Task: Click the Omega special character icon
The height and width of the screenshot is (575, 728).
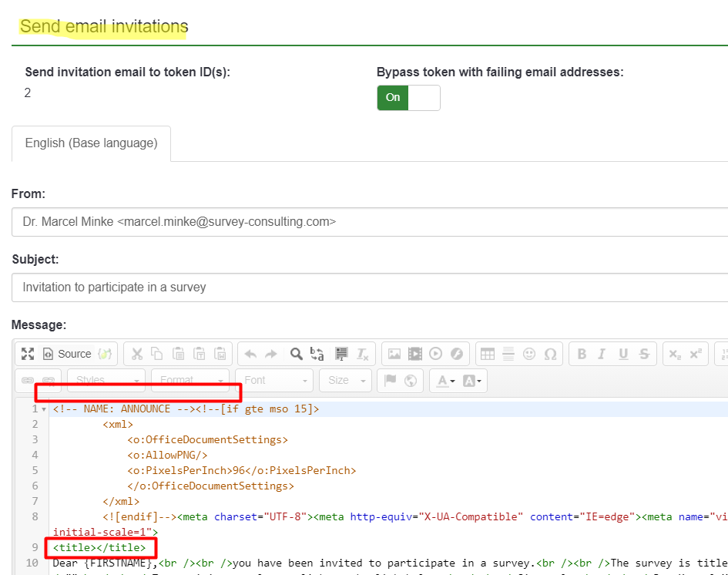Action: pyautogui.click(x=550, y=354)
